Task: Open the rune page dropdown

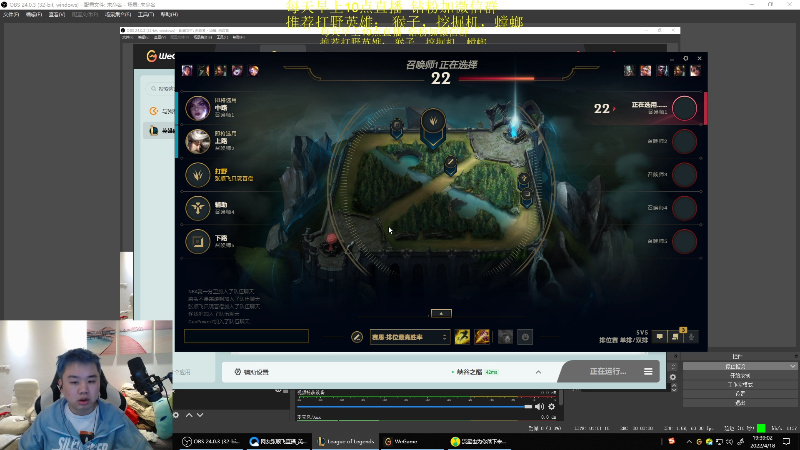Action: (410, 337)
